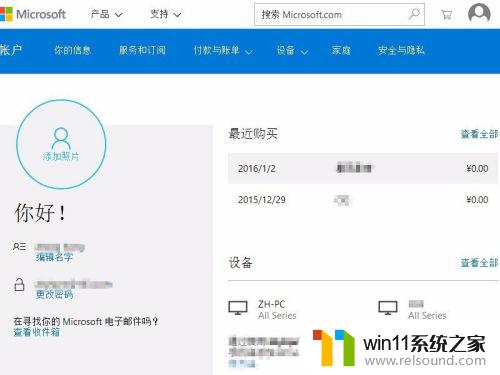Click the padlock password icon
The image size is (500, 375).
point(19,285)
